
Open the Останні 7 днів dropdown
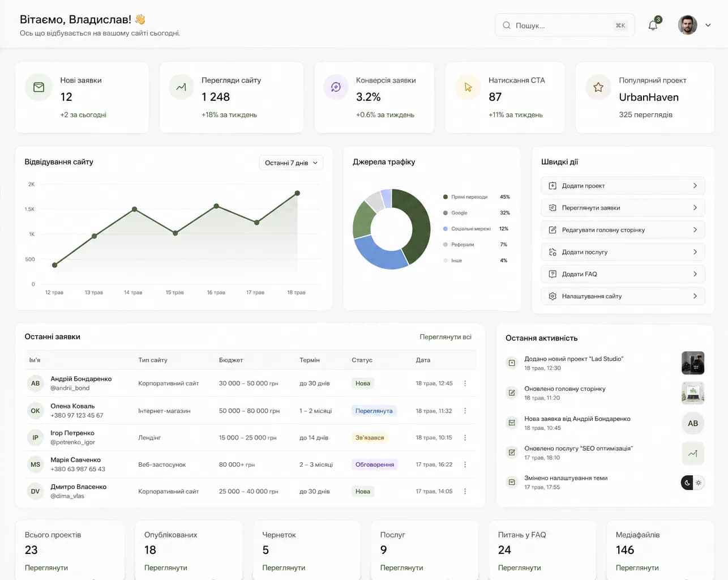point(291,163)
